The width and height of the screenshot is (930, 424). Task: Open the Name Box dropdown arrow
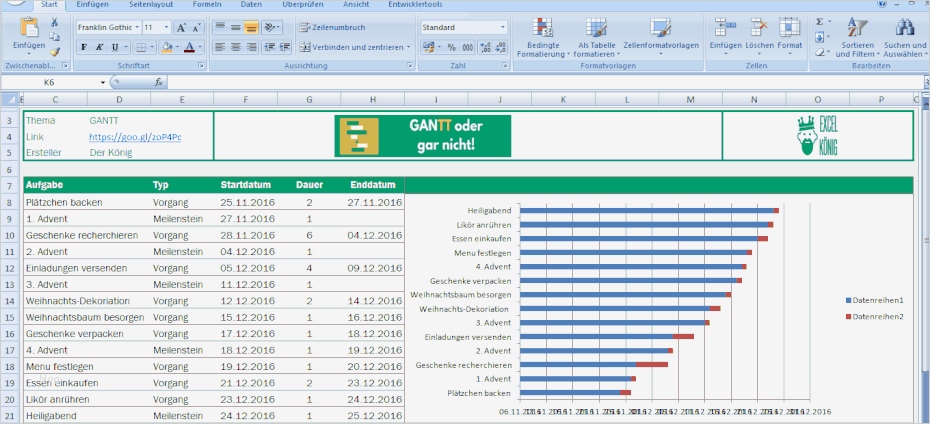[102, 82]
